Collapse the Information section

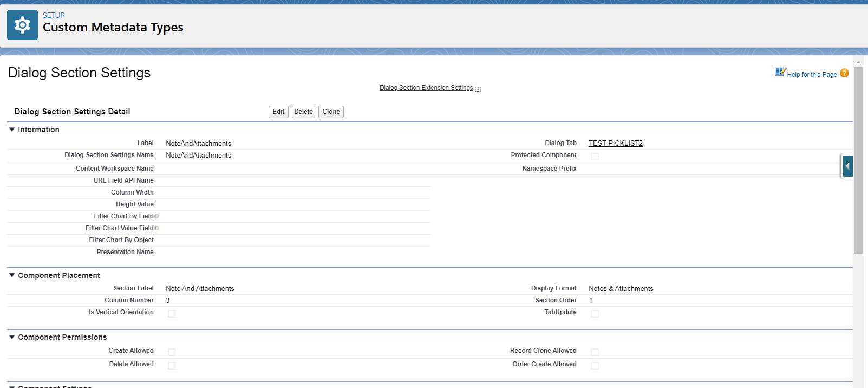tap(12, 130)
